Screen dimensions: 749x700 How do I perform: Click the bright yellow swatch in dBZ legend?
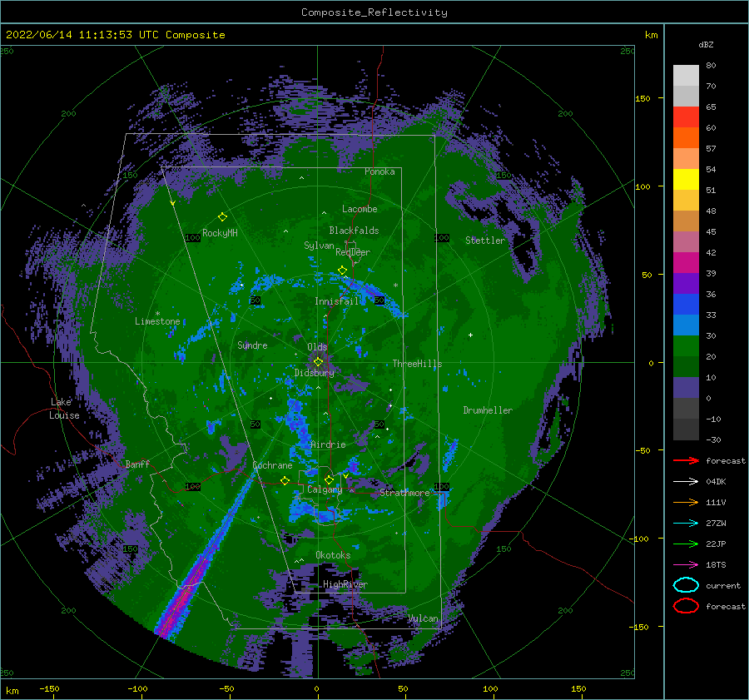[686, 179]
